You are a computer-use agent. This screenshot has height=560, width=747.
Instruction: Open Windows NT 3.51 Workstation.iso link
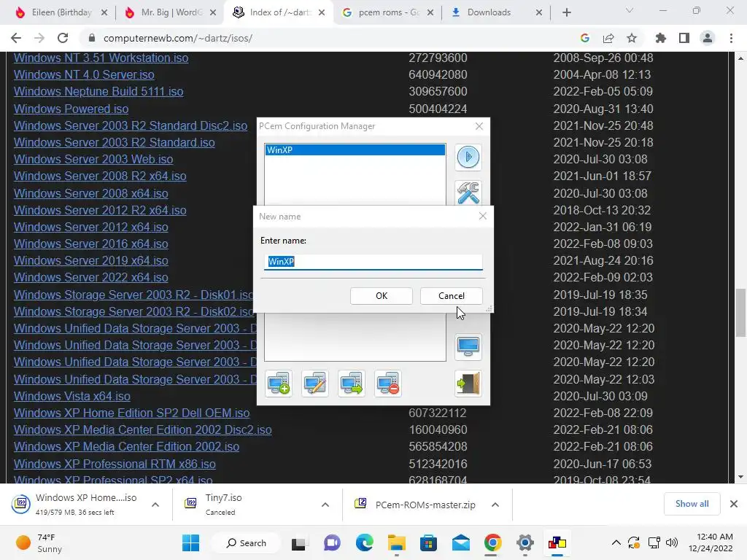(101, 58)
